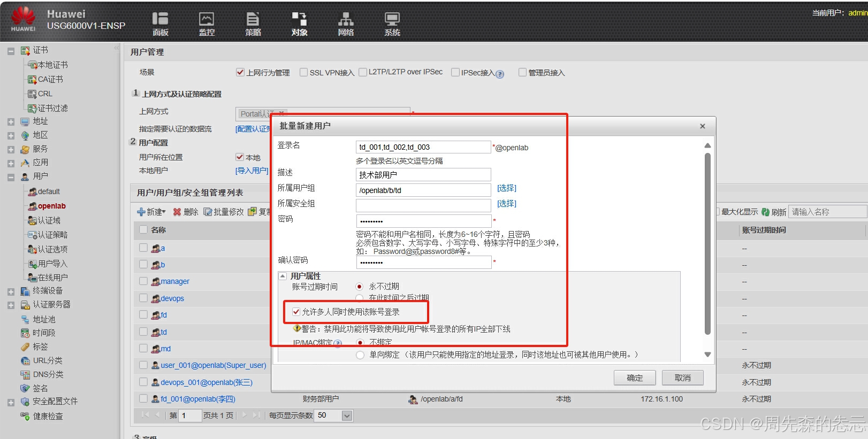Click the 批量修改 batch edit icon
Viewport: 868px width, 439px height.
pyautogui.click(x=208, y=212)
